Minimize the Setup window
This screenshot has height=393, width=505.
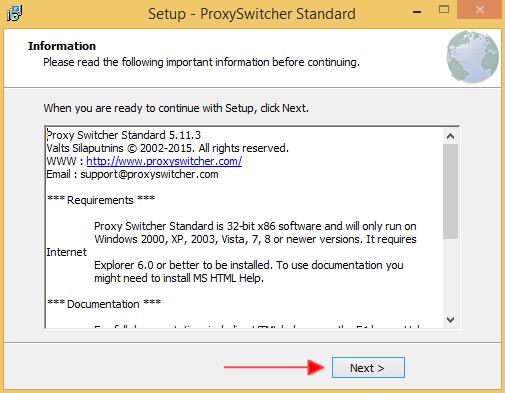pos(417,12)
